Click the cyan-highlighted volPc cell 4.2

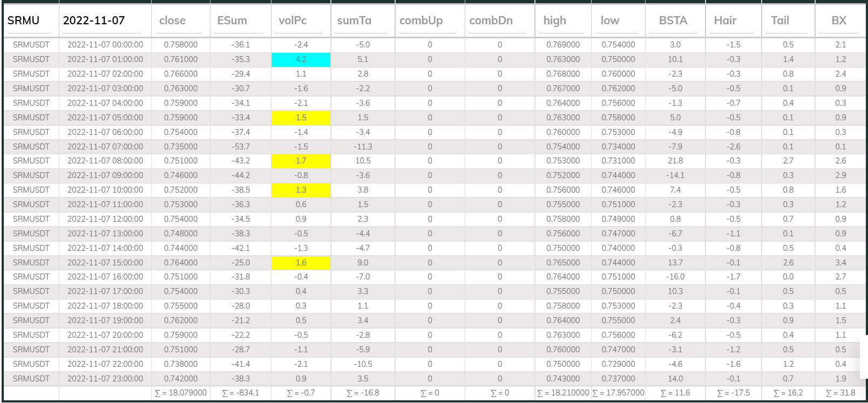(x=301, y=59)
